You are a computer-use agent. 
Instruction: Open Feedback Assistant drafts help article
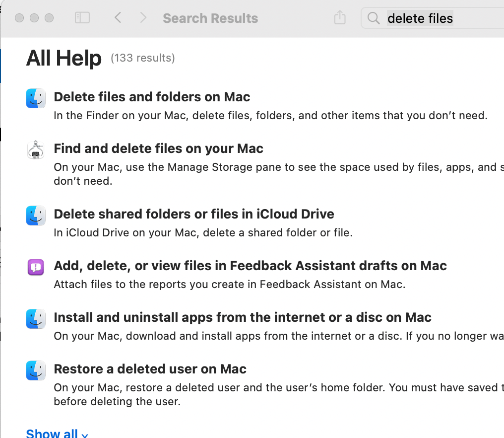[x=250, y=266]
